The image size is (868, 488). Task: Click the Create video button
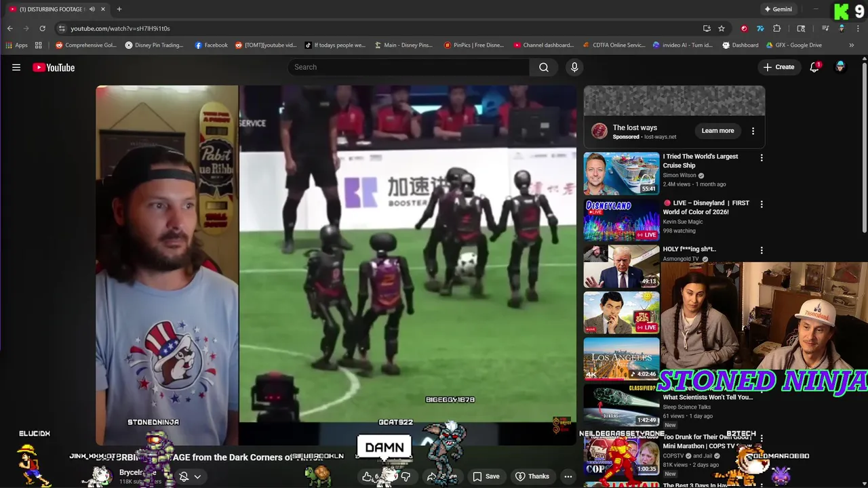(778, 67)
